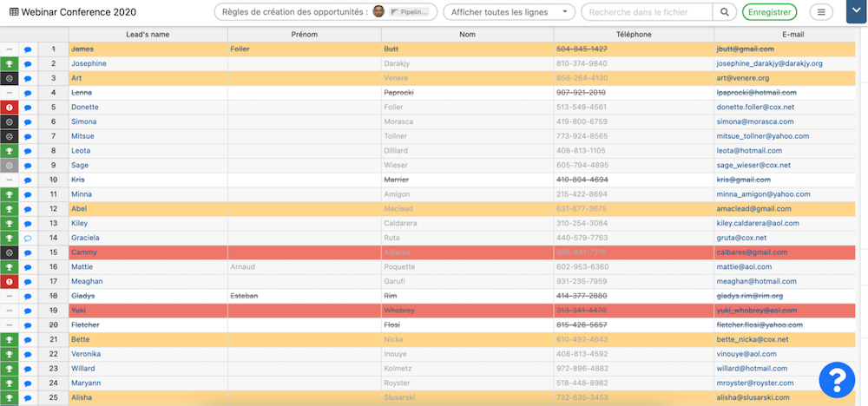The width and height of the screenshot is (868, 406).
Task: Open lead Cammy link
Action: point(83,252)
